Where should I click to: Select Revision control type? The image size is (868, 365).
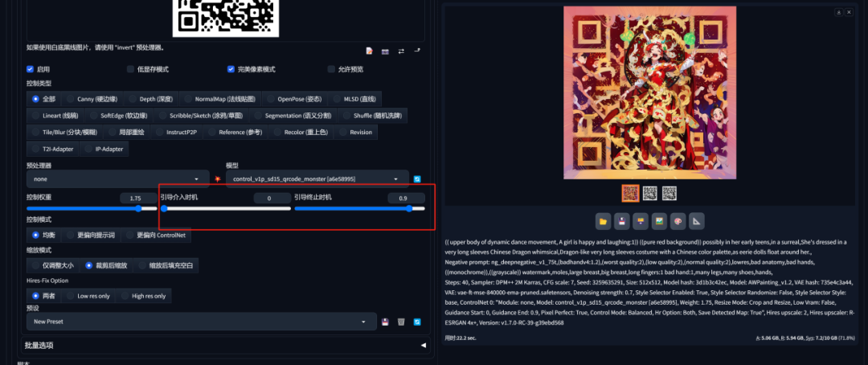[x=355, y=133]
